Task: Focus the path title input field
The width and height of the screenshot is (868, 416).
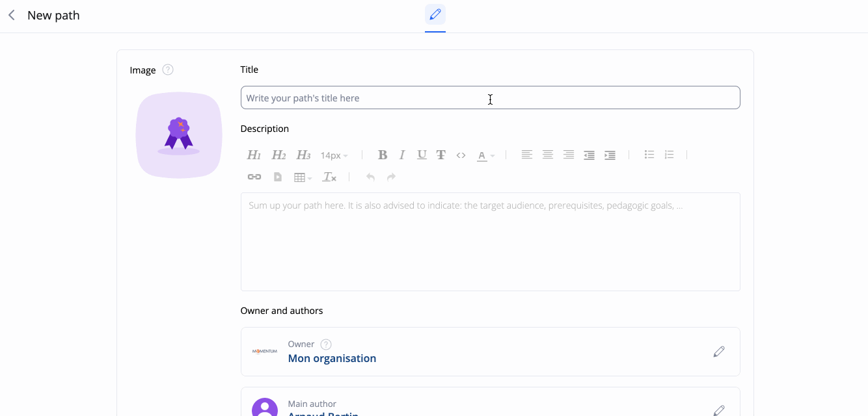Action: (490, 97)
